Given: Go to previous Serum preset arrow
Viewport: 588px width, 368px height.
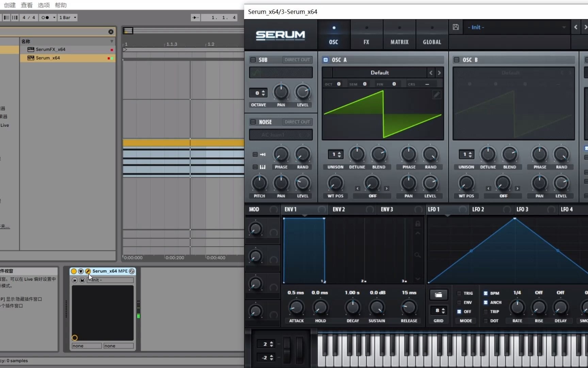Looking at the screenshot, I should pyautogui.click(x=576, y=27).
